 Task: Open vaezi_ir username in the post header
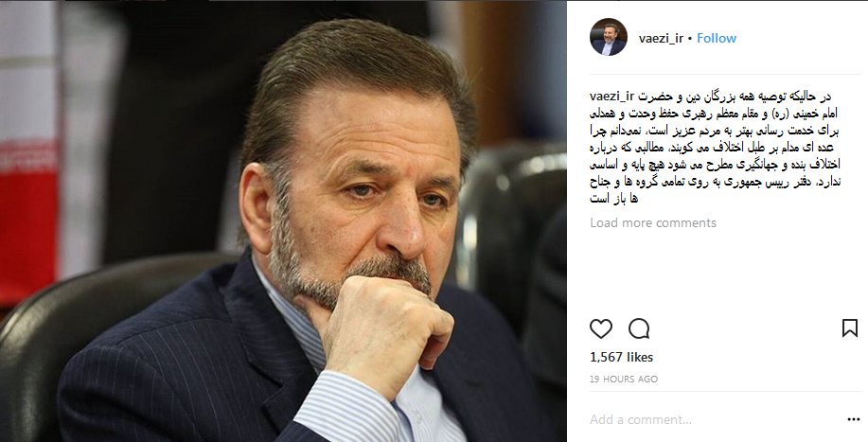pyautogui.click(x=661, y=38)
